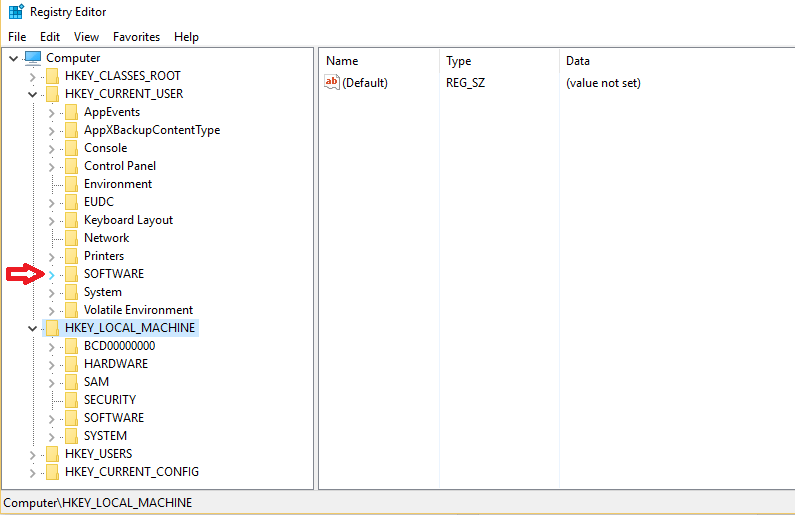This screenshot has height=515, width=795.
Task: Click the Control Panel folder icon
Action: (71, 166)
